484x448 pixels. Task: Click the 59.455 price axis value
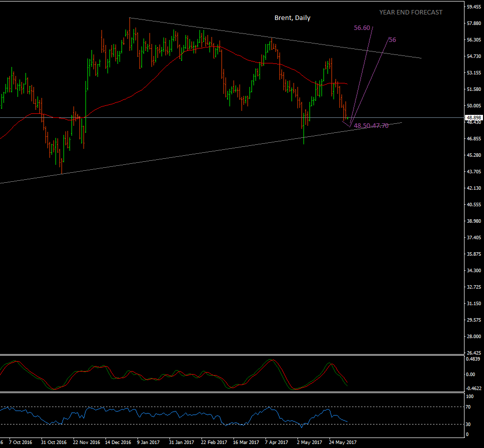point(474,7)
